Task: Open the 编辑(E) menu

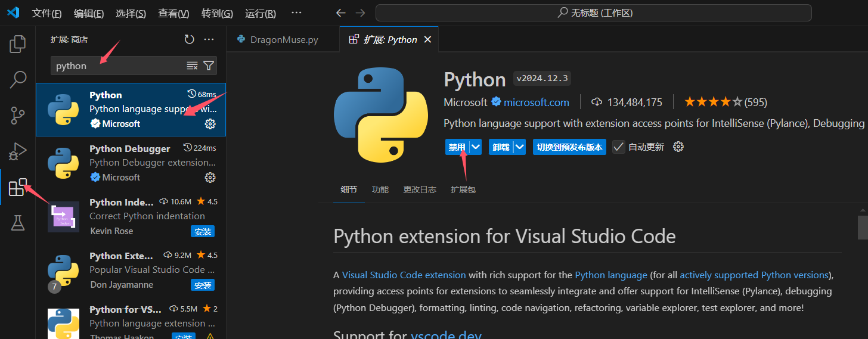Action: (89, 13)
